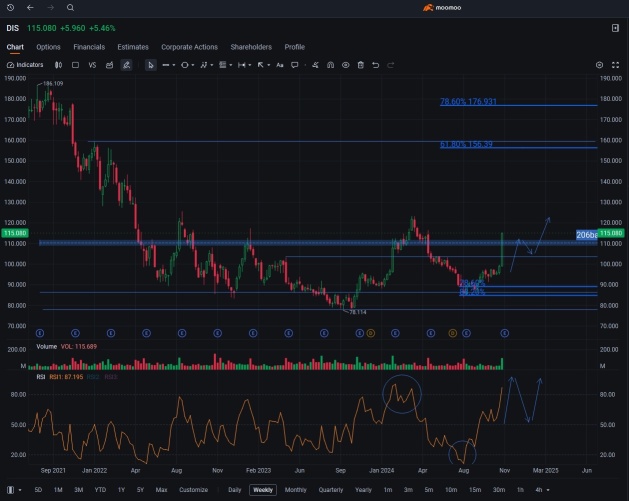Open the Shareholders tab

(251, 47)
